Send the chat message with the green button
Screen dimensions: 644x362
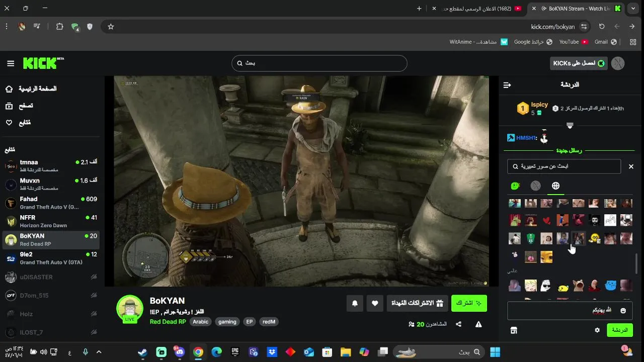[x=620, y=330]
